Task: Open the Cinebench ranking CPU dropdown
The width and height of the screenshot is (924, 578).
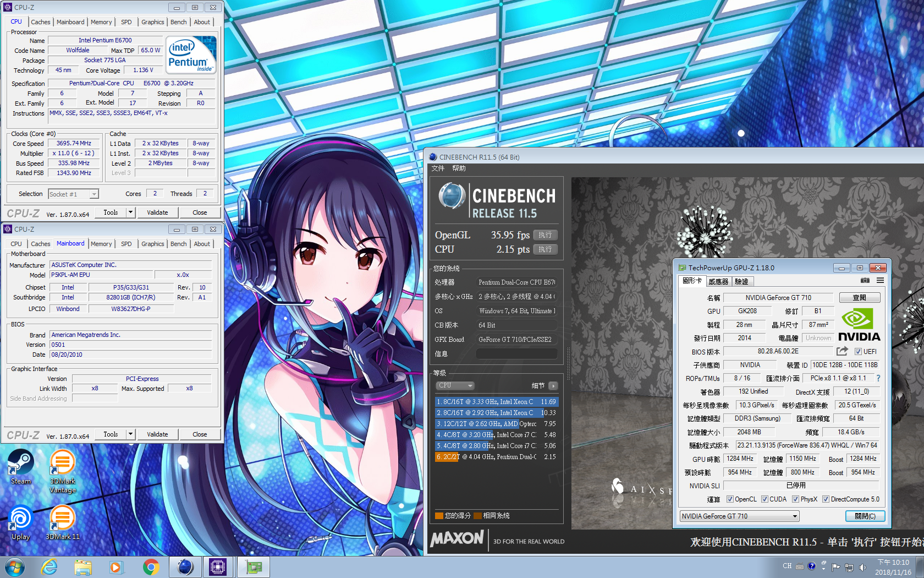Action: [x=455, y=385]
